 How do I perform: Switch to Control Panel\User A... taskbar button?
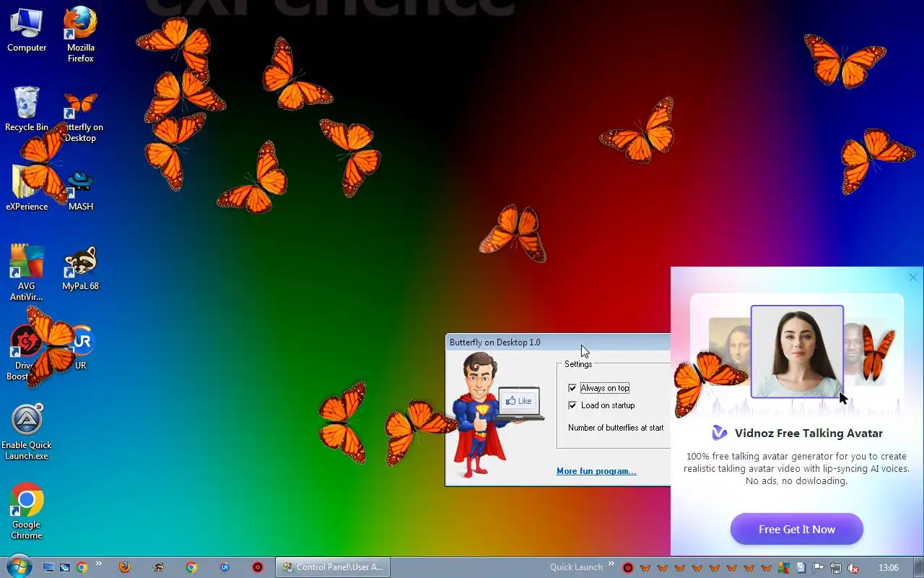pyautogui.click(x=333, y=567)
